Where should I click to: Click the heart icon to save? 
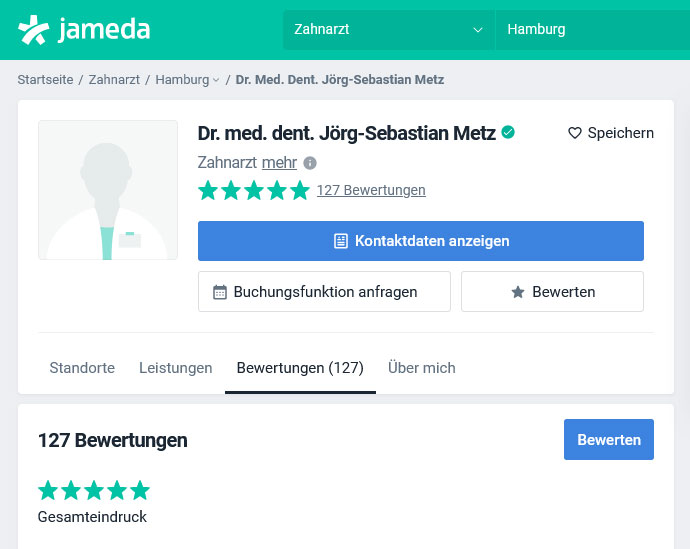click(574, 133)
